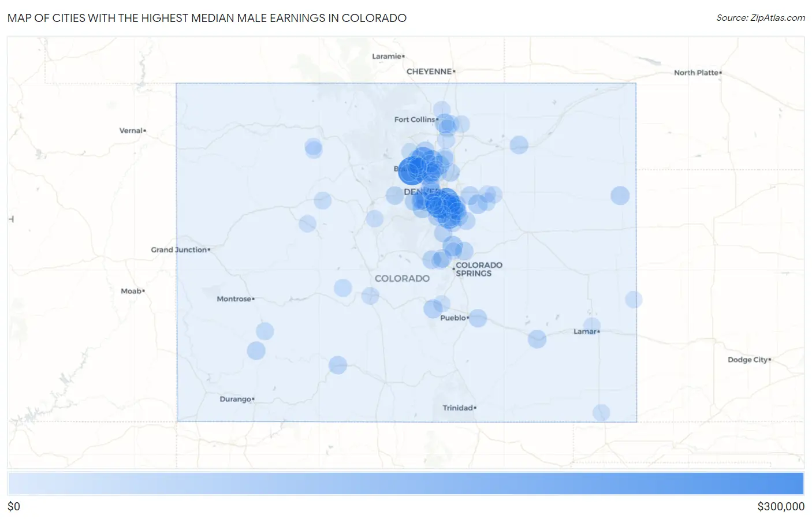Image resolution: width=812 pixels, height=519 pixels.
Task: Select the large dark bubble covering the Boulder label
Action: click(412, 171)
